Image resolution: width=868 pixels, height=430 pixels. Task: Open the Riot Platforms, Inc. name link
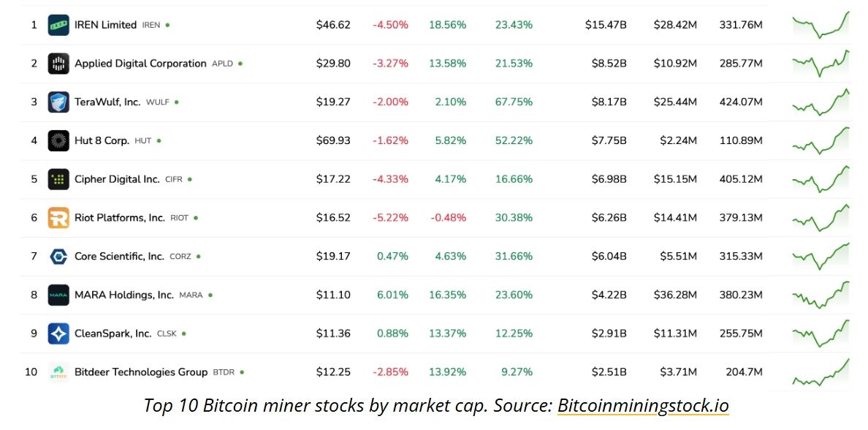pos(120,218)
